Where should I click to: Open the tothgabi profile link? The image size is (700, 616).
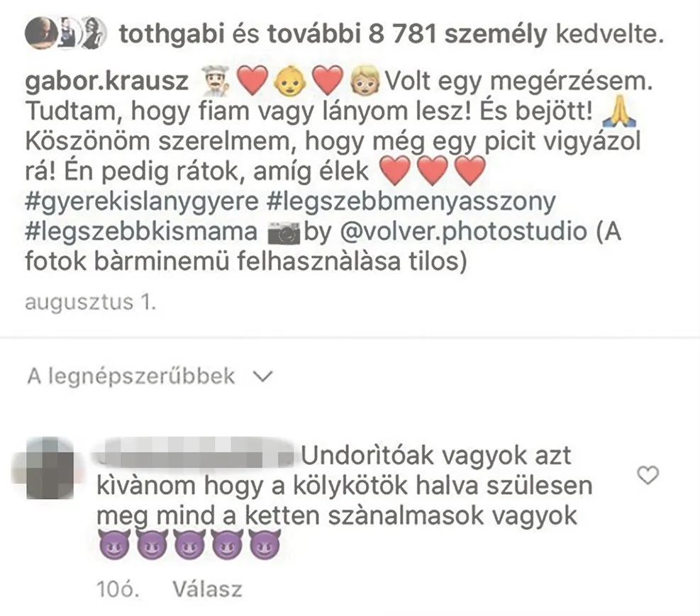pos(172,34)
